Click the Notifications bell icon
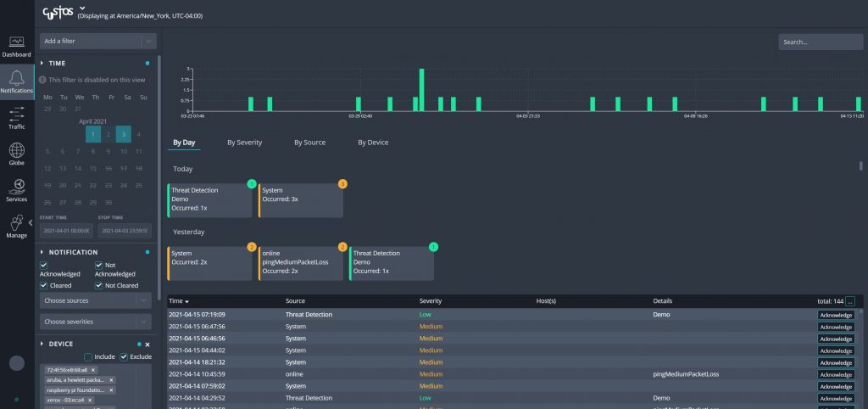The height and width of the screenshot is (409, 868). click(16, 81)
